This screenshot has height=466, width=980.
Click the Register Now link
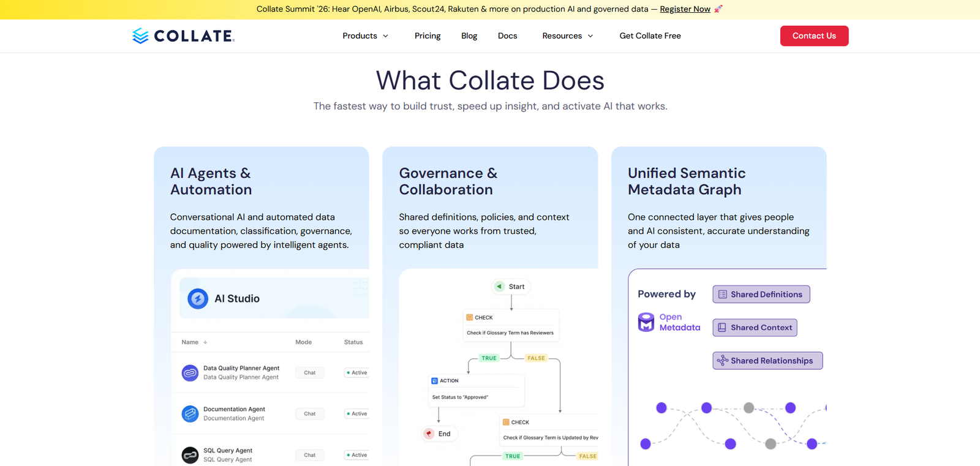tap(685, 9)
